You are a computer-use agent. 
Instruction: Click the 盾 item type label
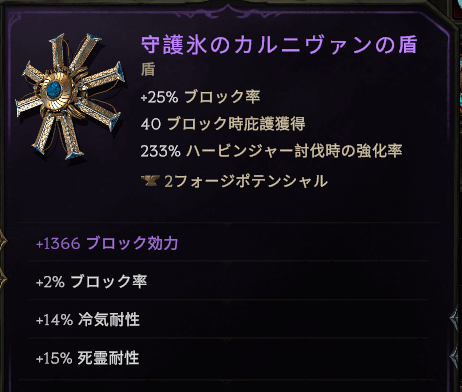pos(148,69)
